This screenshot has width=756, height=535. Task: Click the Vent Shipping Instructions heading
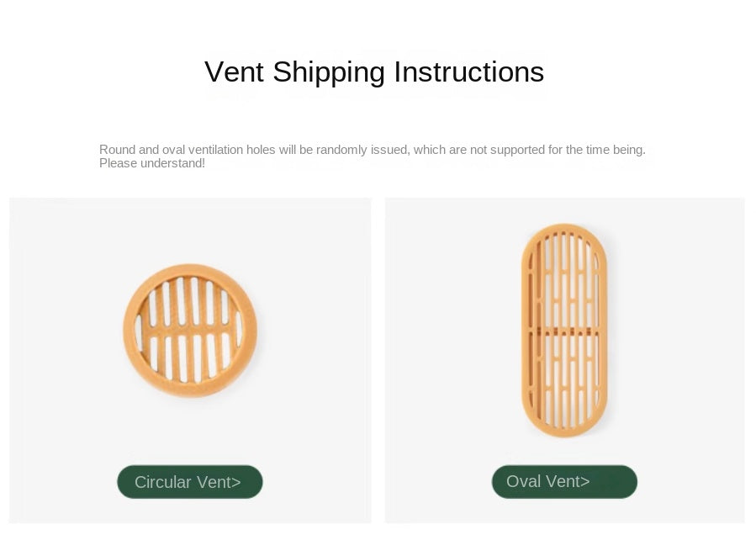point(374,72)
